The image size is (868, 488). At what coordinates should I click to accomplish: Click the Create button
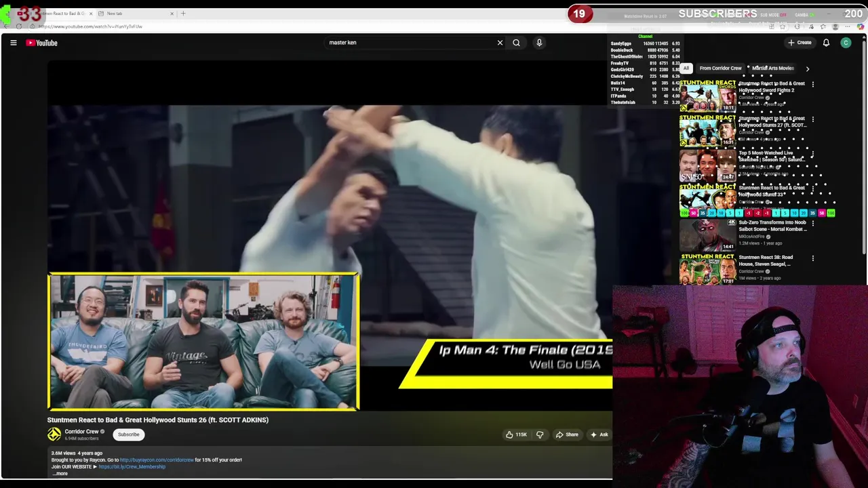pyautogui.click(x=800, y=43)
